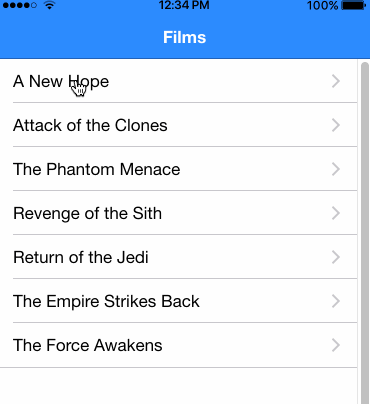Viewport: 370px width, 404px height.
Task: Open The Empire Strikes Back details
Action: (x=178, y=301)
